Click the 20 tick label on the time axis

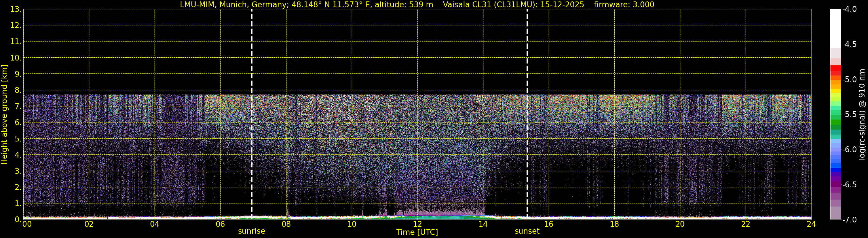(x=680, y=224)
